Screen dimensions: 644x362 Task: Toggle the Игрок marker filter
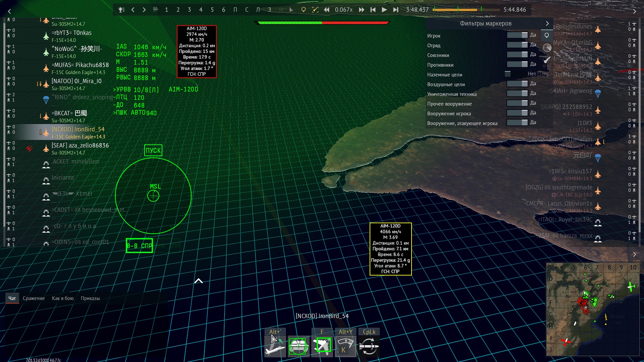517,35
